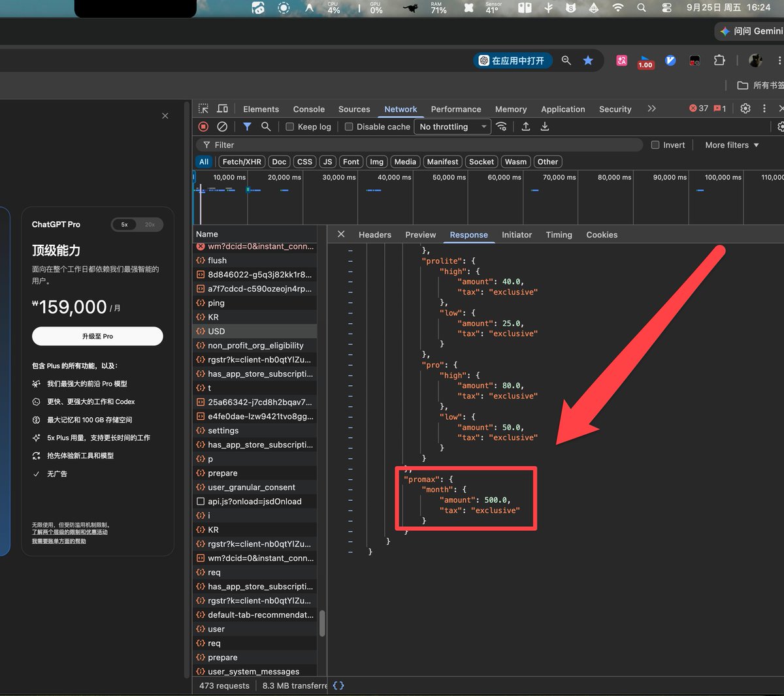
Task: Bookmark this page with the star
Action: click(588, 61)
